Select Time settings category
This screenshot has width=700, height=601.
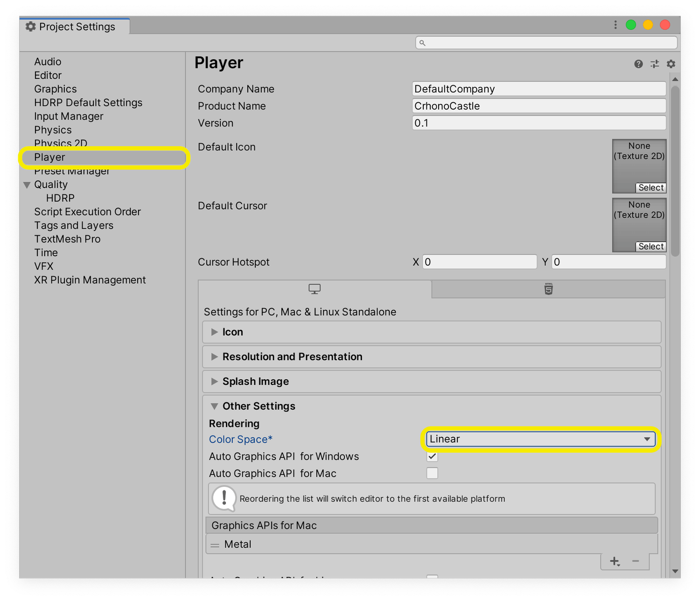pos(46,252)
